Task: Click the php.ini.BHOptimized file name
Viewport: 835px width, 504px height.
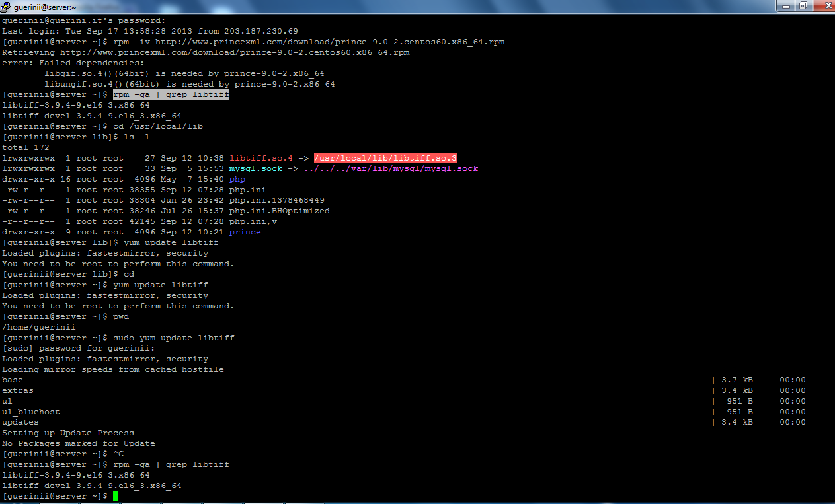Action: click(x=279, y=211)
